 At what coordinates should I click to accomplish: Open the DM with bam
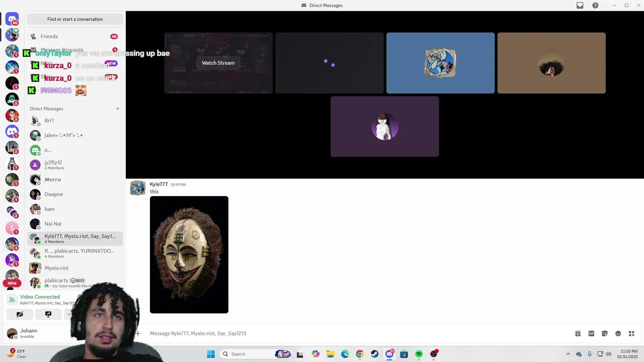[x=75, y=209]
